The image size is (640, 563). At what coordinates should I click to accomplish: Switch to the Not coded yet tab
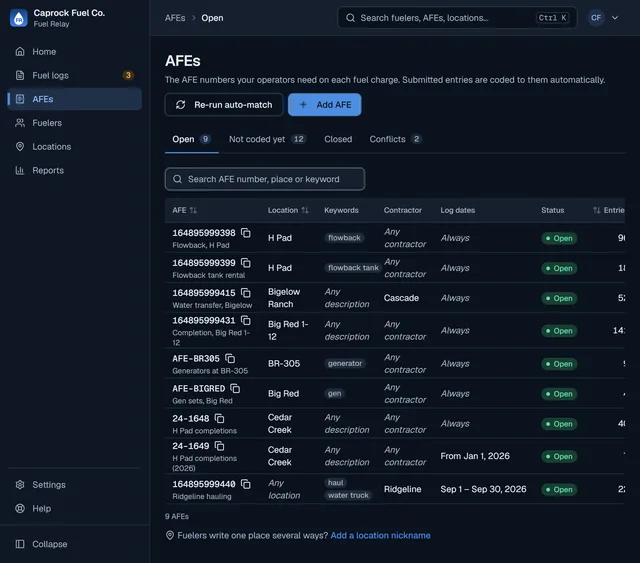[267, 139]
